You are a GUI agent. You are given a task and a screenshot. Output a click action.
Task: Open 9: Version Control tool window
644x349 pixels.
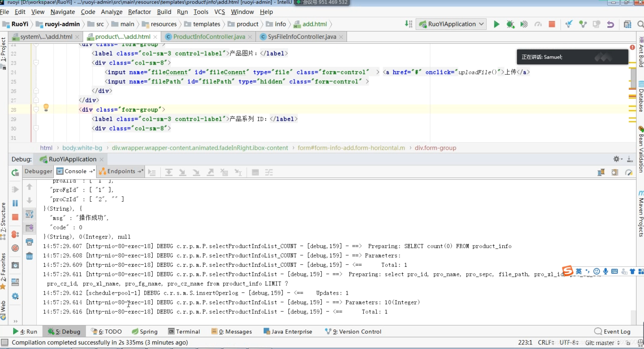coord(353,332)
